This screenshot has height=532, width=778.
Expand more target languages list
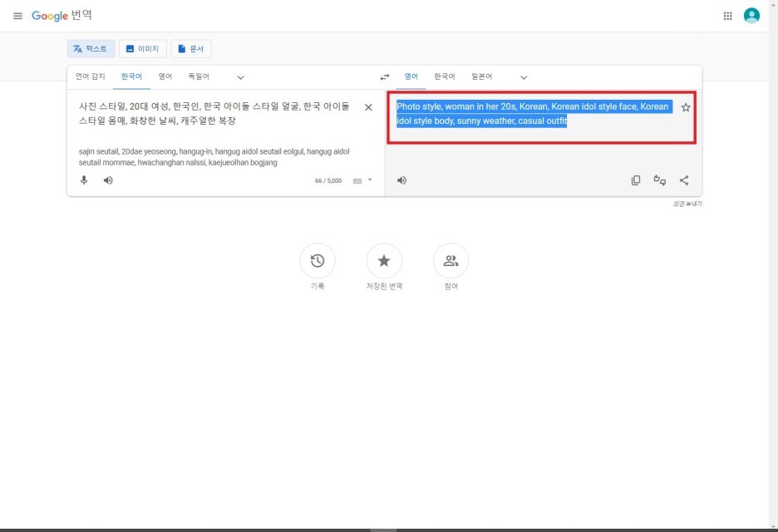pyautogui.click(x=524, y=77)
